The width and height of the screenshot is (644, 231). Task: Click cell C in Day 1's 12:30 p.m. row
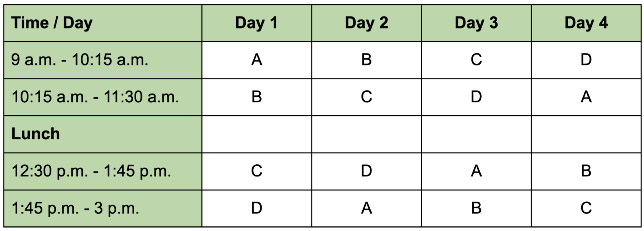coord(257,171)
